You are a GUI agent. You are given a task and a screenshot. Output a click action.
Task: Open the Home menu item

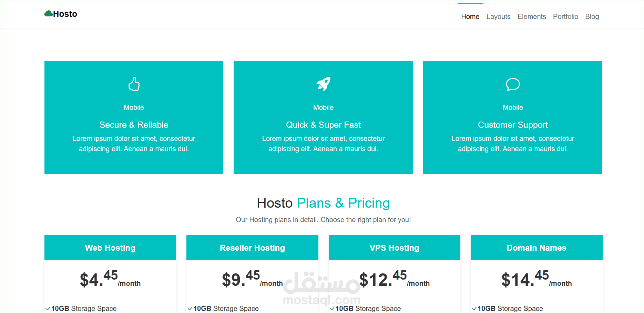[x=470, y=17]
